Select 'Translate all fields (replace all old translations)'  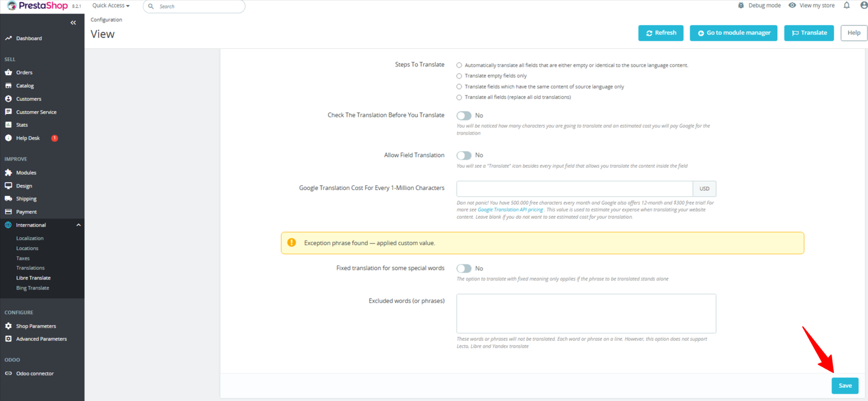459,98
